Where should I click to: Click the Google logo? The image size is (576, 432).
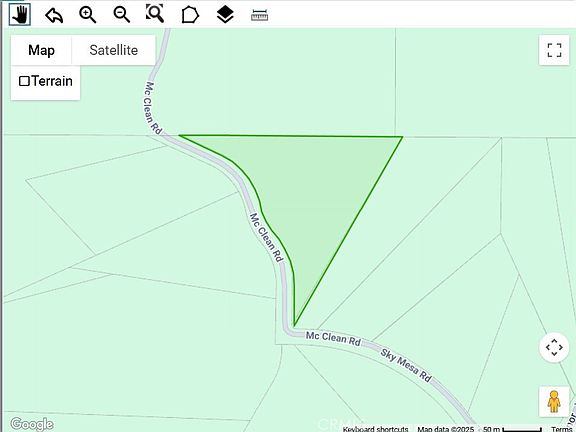click(32, 424)
